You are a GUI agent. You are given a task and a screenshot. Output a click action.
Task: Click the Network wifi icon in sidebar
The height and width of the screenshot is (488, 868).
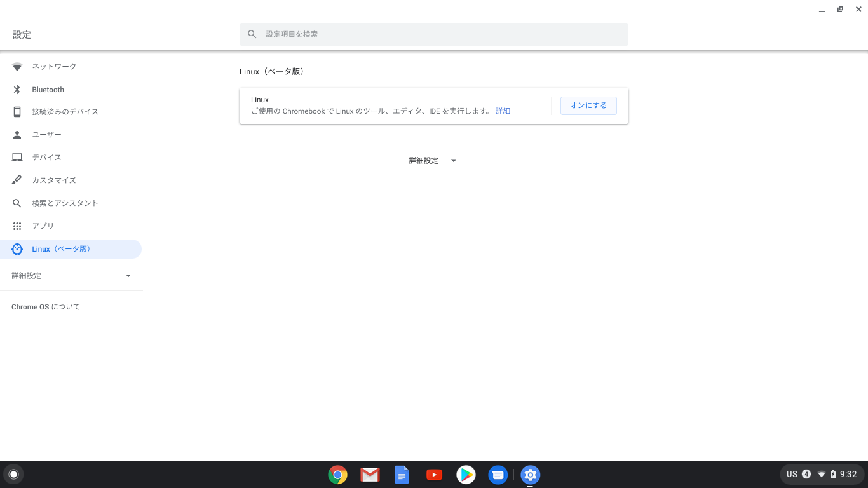coord(17,67)
